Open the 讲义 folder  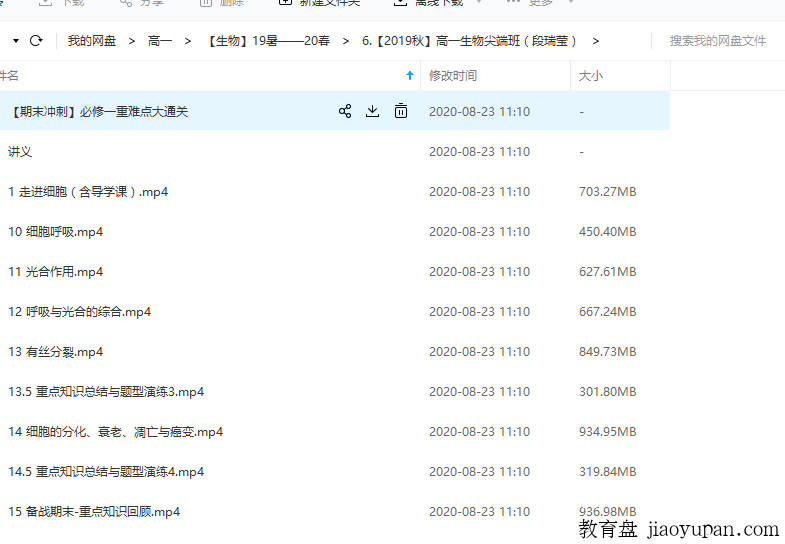pos(20,152)
